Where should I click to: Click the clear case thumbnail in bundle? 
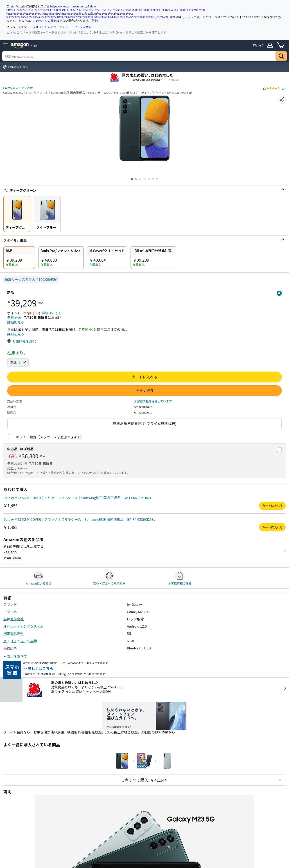(167, 761)
